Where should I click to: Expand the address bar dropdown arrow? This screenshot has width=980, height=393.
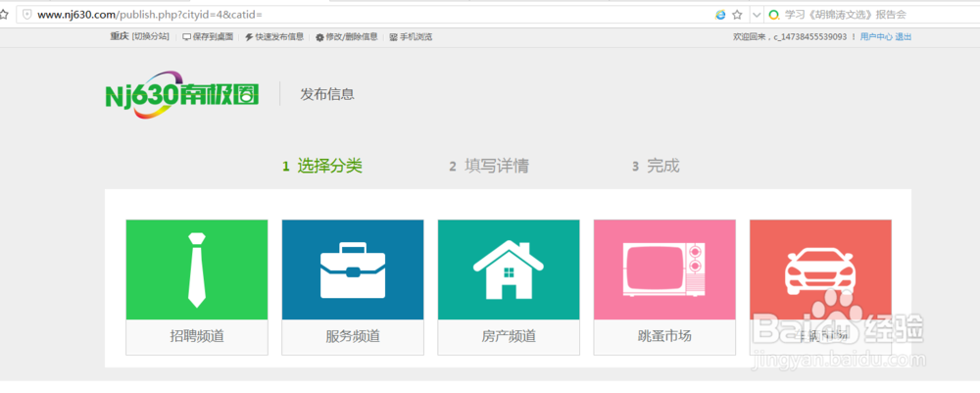click(x=757, y=15)
